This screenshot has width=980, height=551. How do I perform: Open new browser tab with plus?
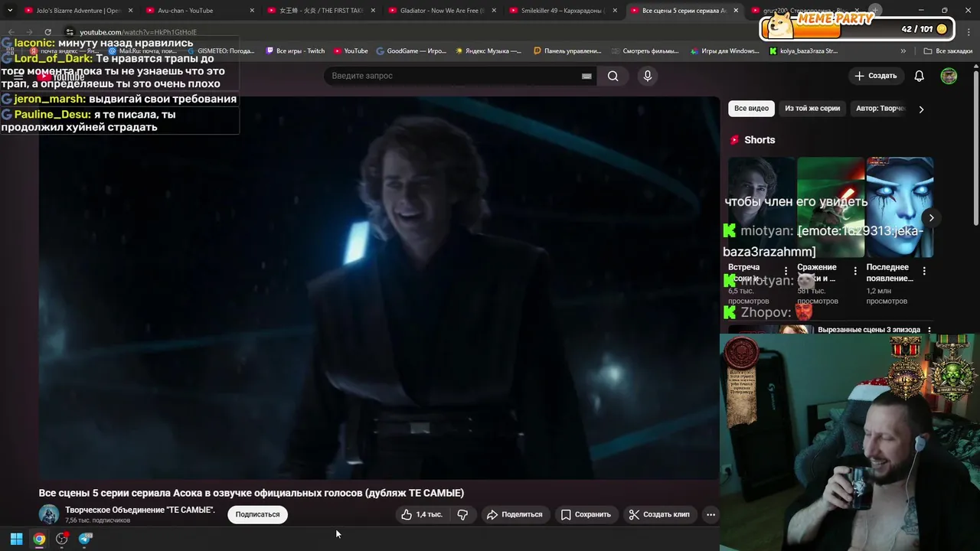[x=875, y=10]
